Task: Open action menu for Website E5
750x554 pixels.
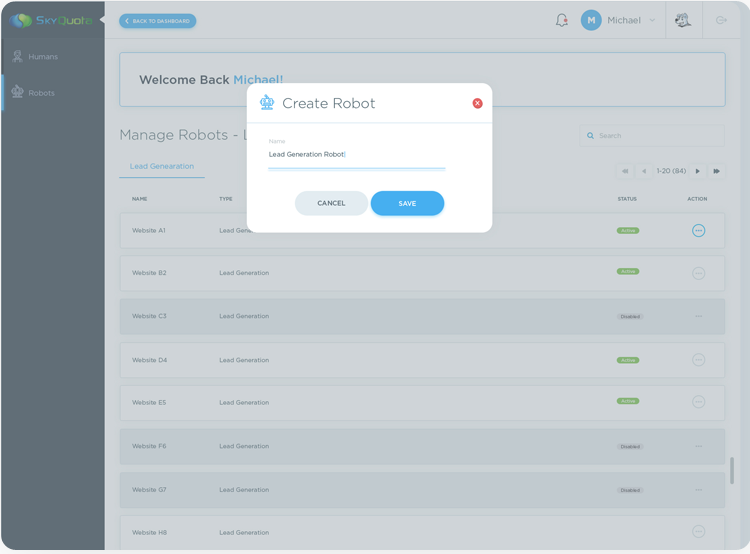Action: pyautogui.click(x=698, y=402)
